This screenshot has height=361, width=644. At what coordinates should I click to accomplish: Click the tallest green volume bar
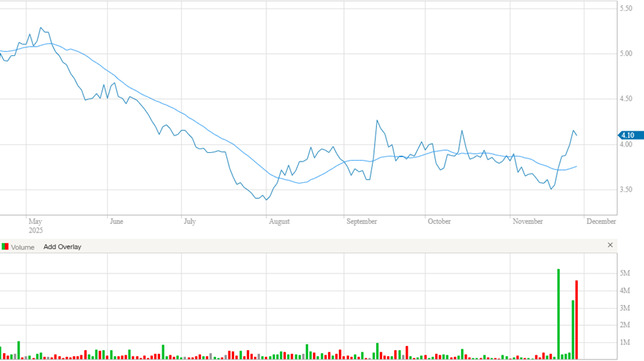click(559, 314)
